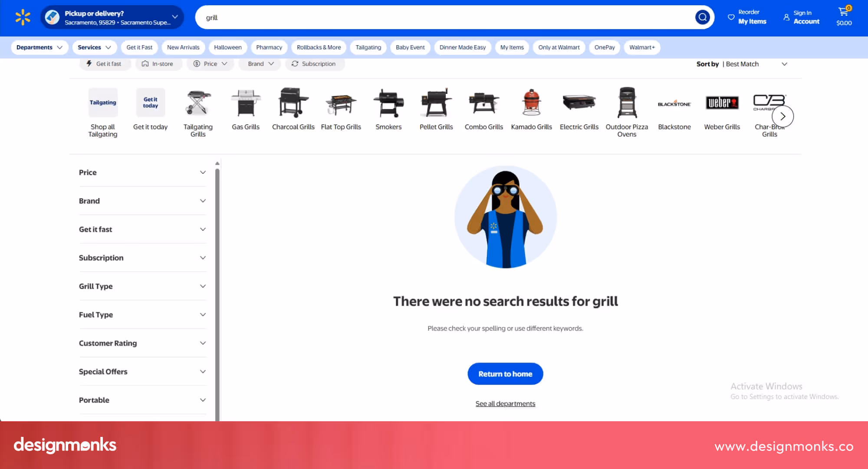Select the Weber Grills brand tile
Image resolution: width=868 pixels, height=469 pixels.
click(722, 109)
